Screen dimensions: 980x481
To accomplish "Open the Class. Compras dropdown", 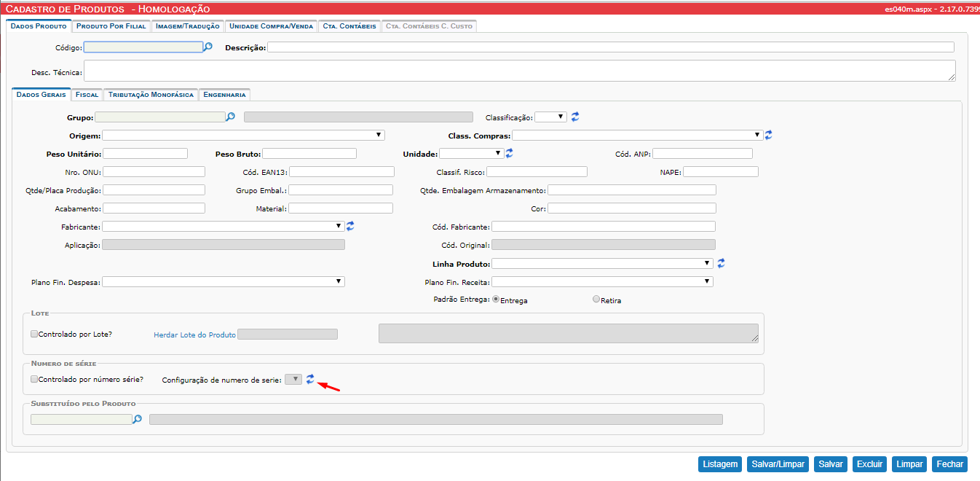I will [638, 135].
